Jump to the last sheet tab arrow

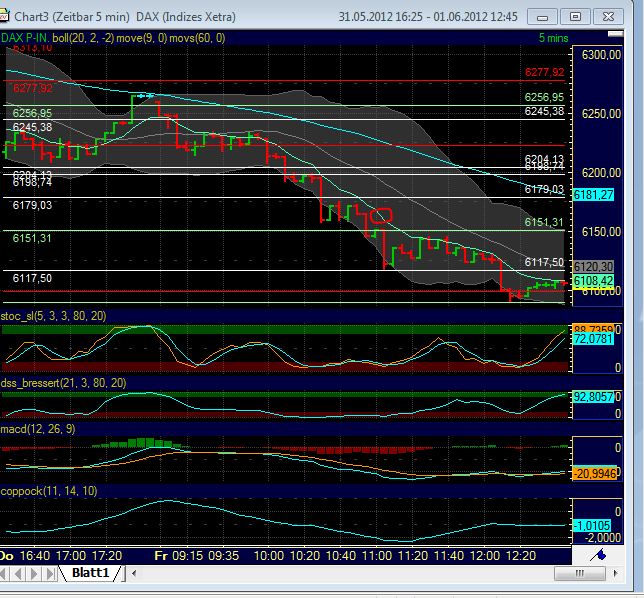pos(50,573)
